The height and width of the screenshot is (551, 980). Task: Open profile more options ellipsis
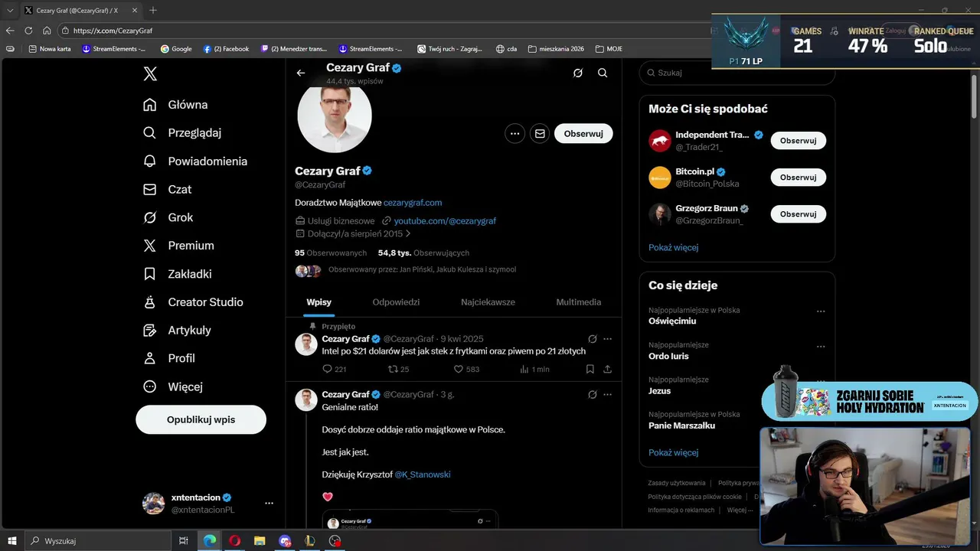click(x=514, y=133)
